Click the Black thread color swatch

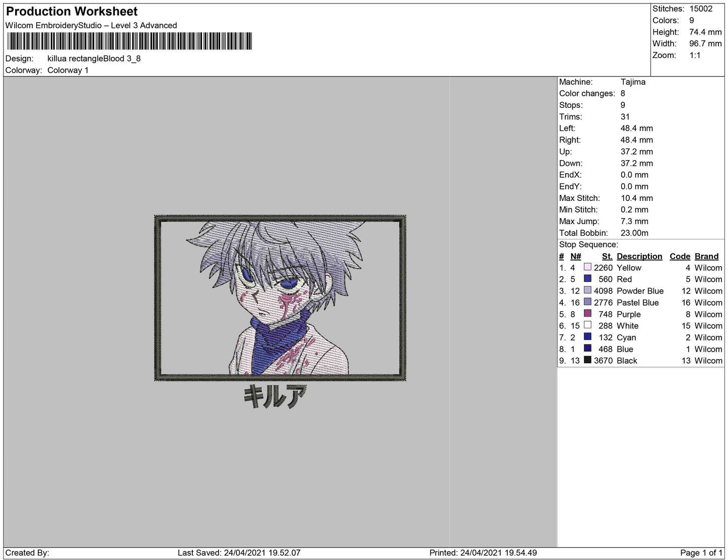pyautogui.click(x=587, y=360)
